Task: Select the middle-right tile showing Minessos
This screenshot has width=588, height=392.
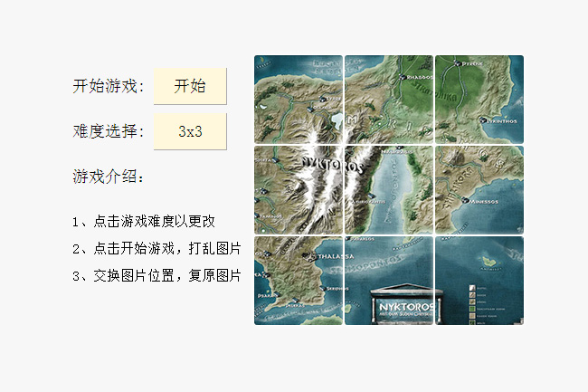Action: [479, 190]
